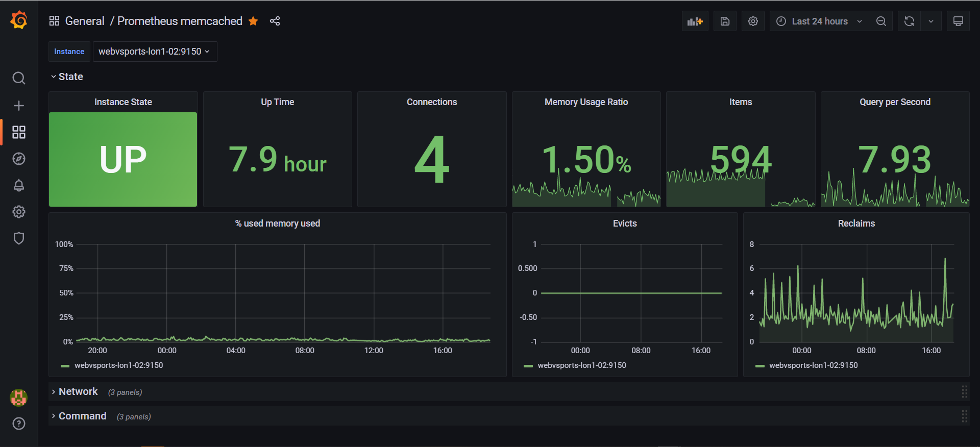The width and height of the screenshot is (980, 447).
Task: Grab the Network row drag handle
Action: click(x=964, y=391)
